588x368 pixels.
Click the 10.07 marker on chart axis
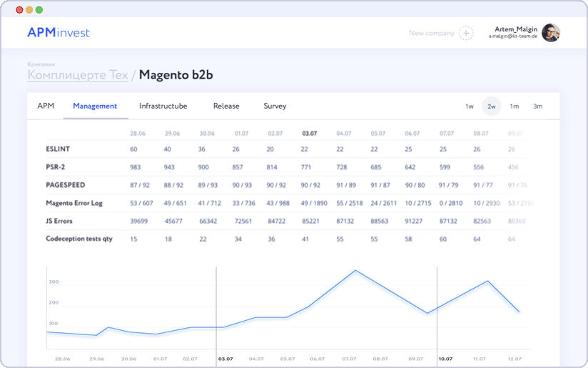445,359
